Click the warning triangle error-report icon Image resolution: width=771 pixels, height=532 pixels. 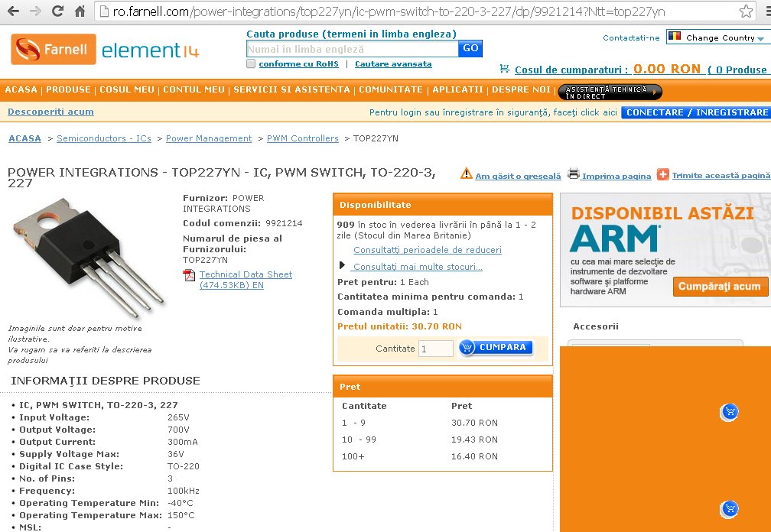point(466,174)
